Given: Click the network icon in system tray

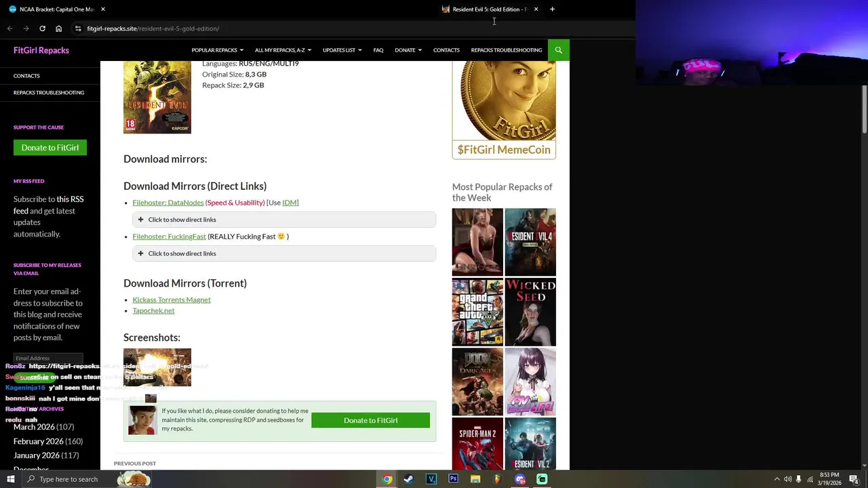Looking at the screenshot, I should pos(810,479).
